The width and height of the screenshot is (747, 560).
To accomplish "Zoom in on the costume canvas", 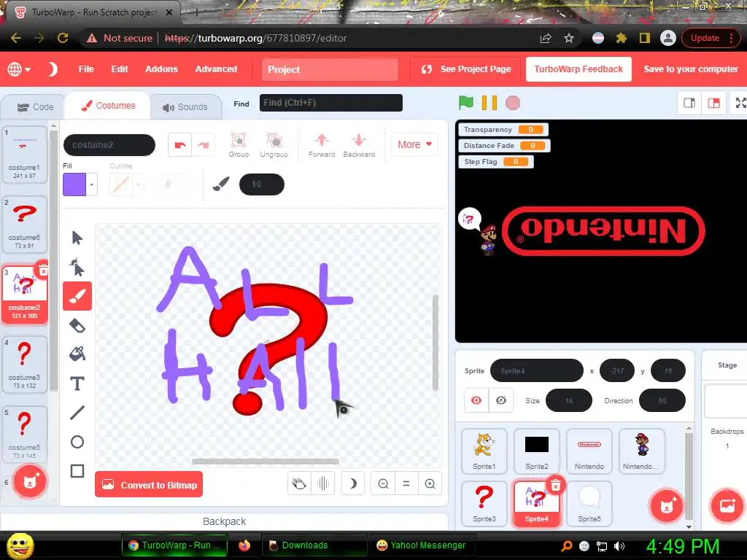I will point(430,484).
